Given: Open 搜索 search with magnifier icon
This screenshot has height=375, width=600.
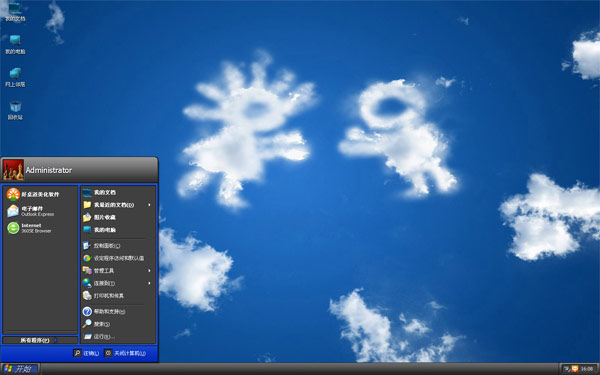Looking at the screenshot, I should coord(117,324).
